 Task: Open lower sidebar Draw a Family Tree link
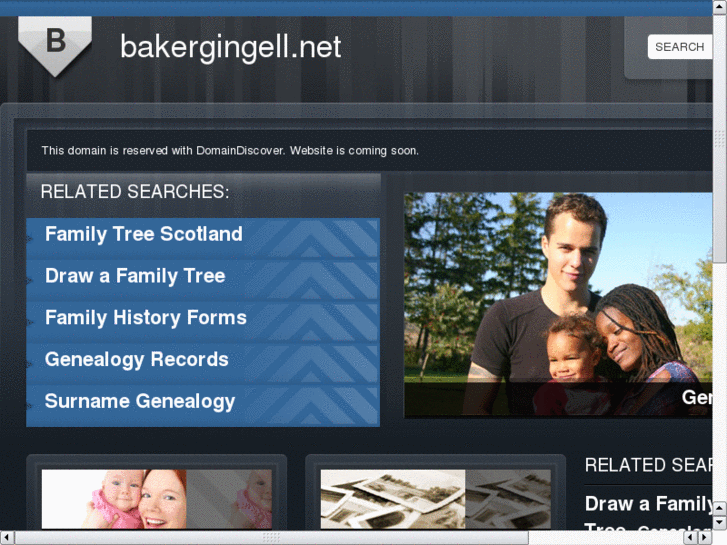(x=648, y=504)
